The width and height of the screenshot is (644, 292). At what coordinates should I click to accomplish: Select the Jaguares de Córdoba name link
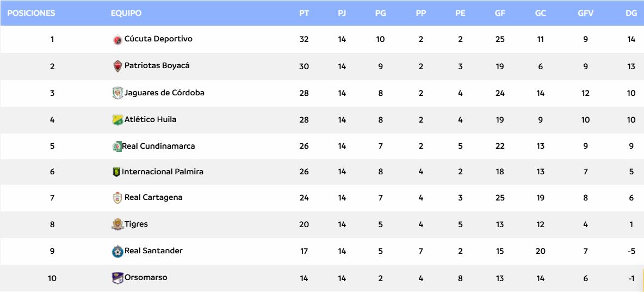click(x=164, y=93)
